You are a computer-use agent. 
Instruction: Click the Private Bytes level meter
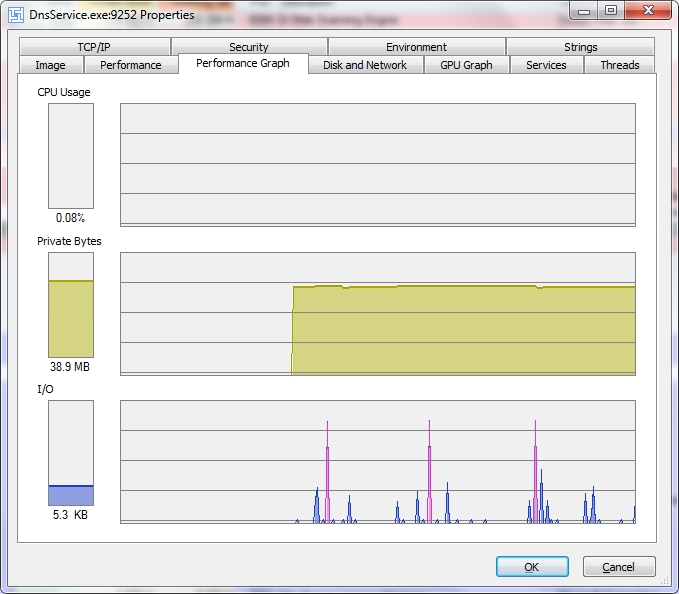[x=71, y=305]
